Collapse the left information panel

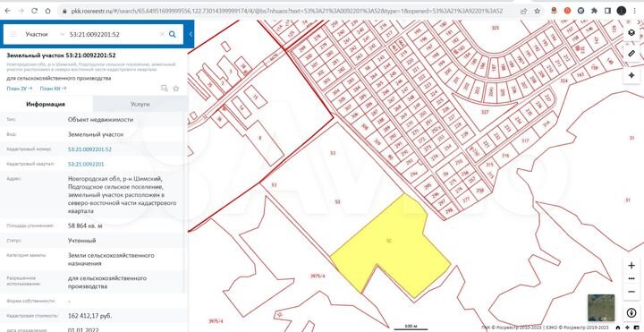191,35
